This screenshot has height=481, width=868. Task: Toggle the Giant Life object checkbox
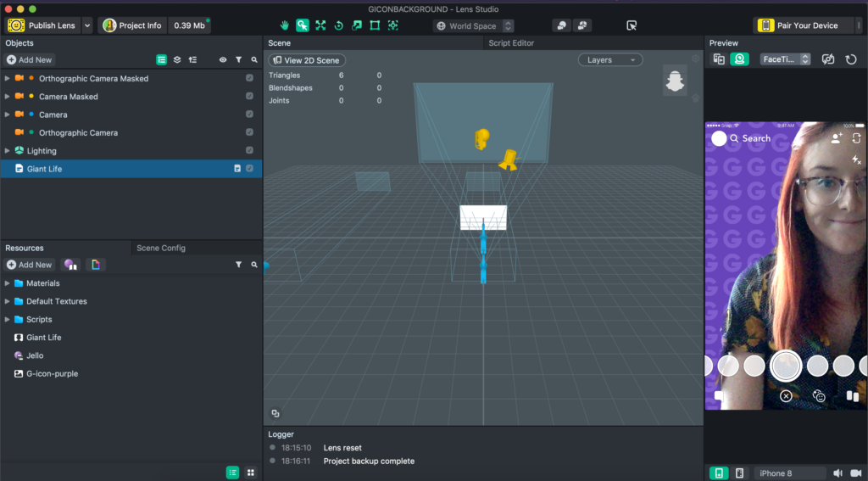[250, 169]
